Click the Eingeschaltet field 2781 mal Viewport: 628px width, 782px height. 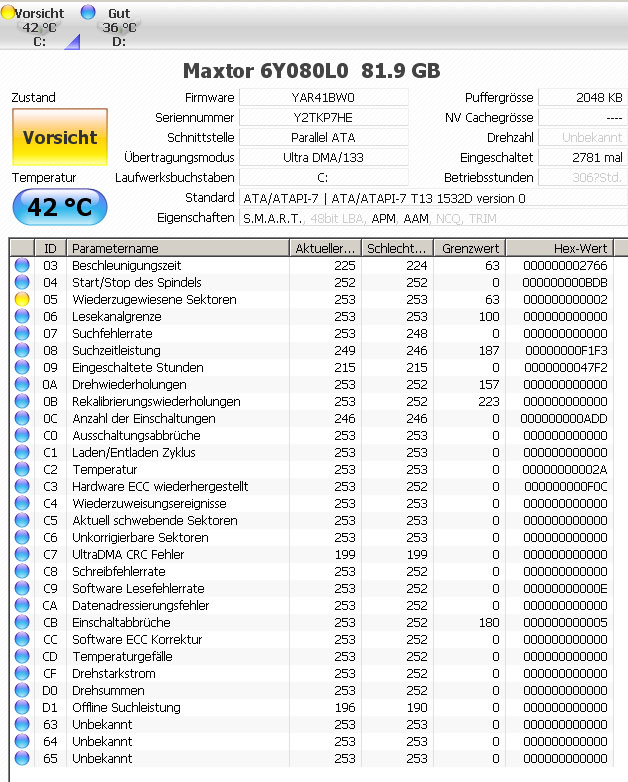(583, 157)
